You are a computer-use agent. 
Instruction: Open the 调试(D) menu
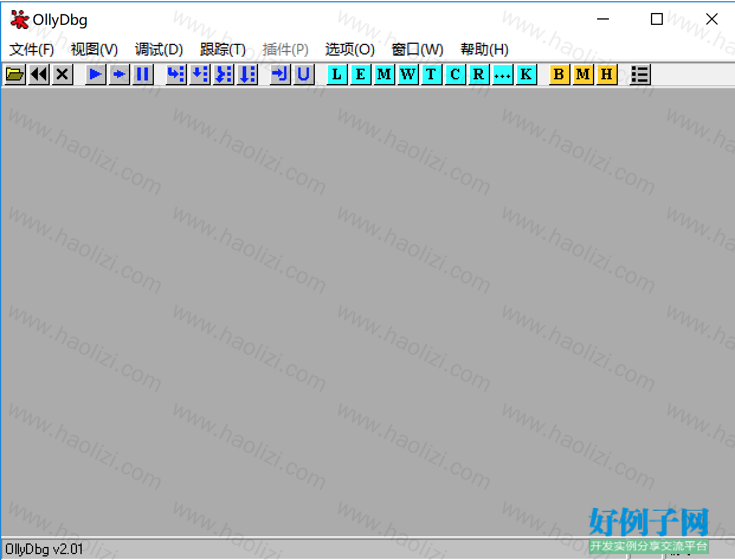tap(159, 49)
